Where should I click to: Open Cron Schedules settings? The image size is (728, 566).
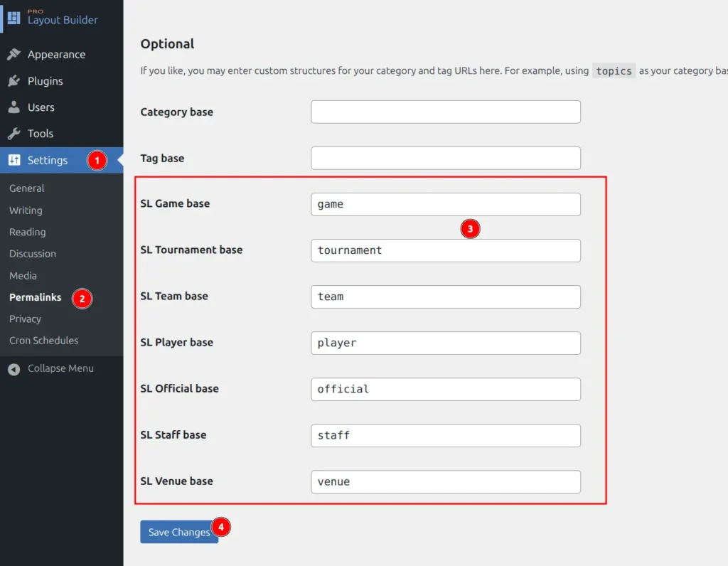(x=43, y=341)
